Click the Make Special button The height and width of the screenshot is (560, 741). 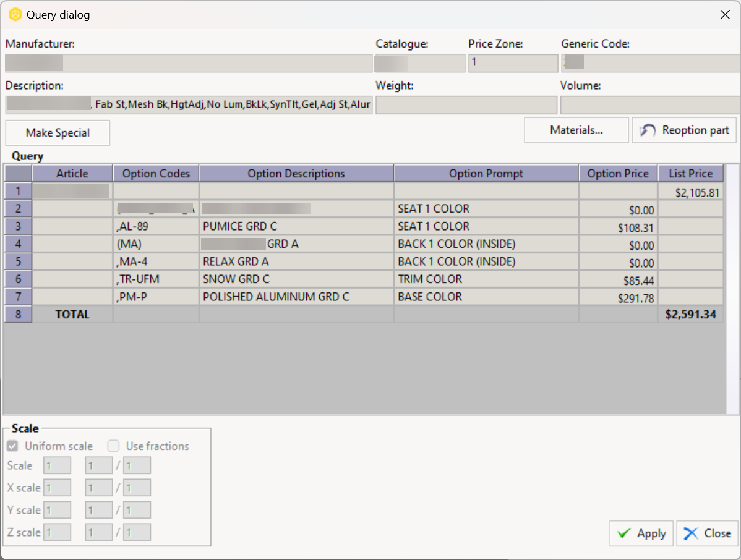[58, 133]
